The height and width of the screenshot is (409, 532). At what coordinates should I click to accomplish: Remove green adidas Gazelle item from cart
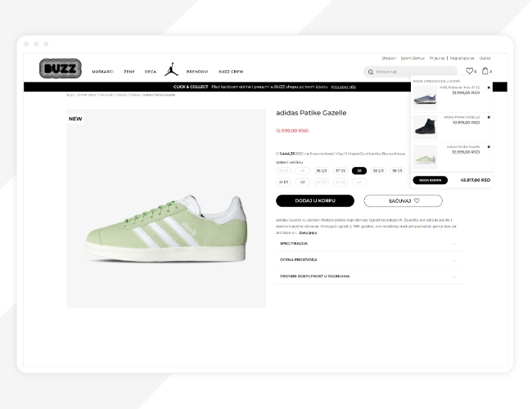489,147
